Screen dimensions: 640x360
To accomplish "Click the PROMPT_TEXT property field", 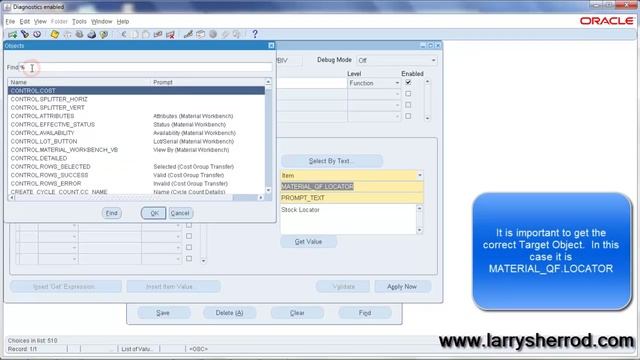I will click(x=352, y=198).
